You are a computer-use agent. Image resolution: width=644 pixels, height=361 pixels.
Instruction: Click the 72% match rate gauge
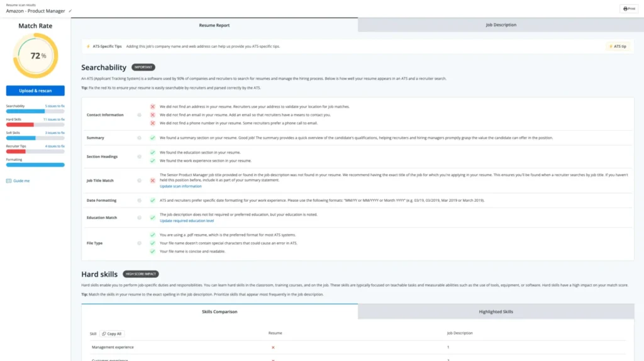35,56
